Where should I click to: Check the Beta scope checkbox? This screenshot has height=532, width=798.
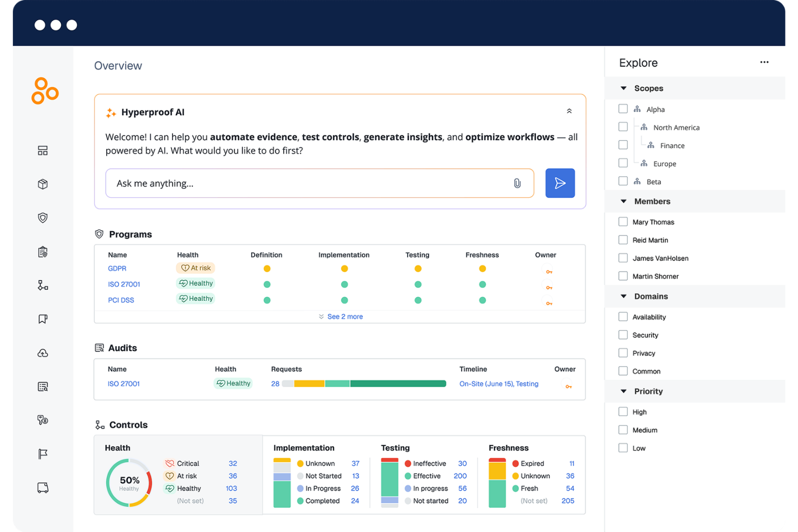coord(623,181)
